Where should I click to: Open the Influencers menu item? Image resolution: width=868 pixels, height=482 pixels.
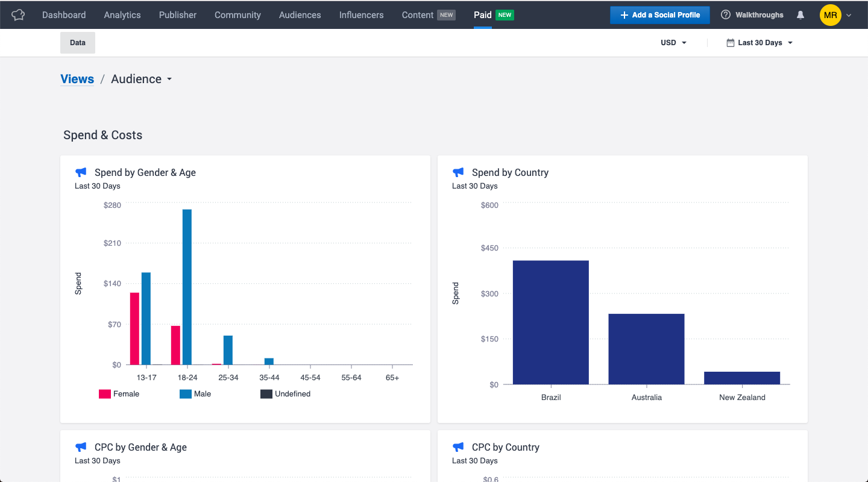pyautogui.click(x=361, y=15)
